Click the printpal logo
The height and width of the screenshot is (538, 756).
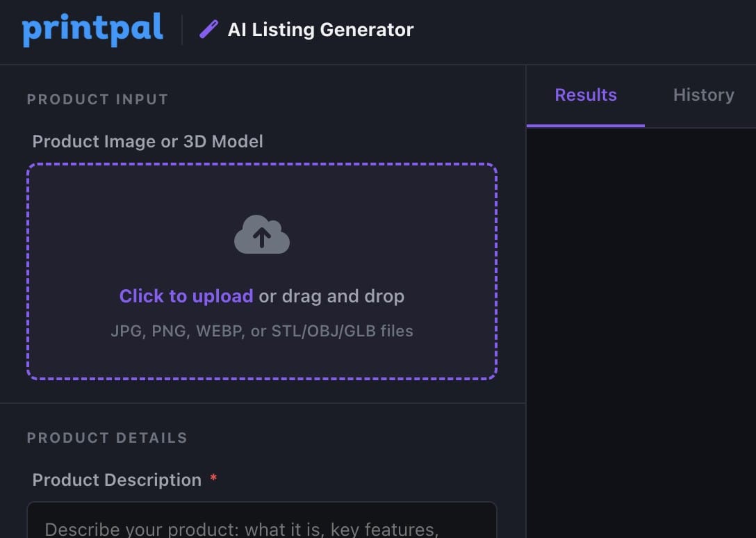tap(92, 30)
